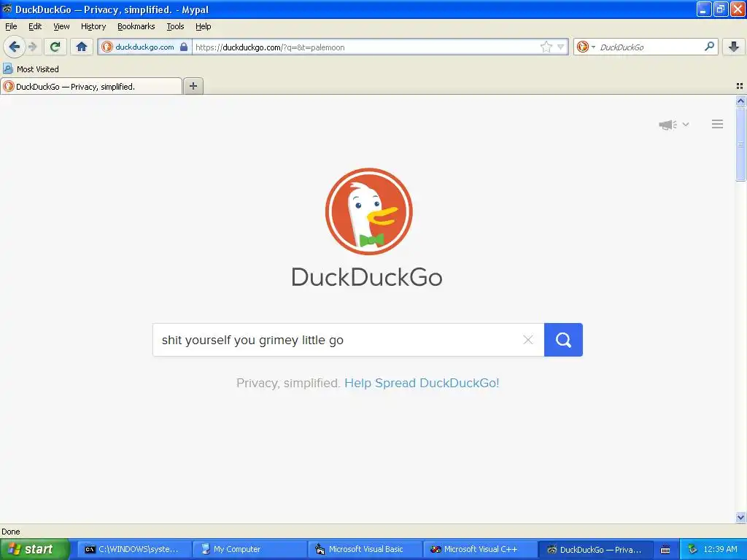Click the vertical scrollbar thumb
Screen dimensions: 747x560
coord(740,144)
